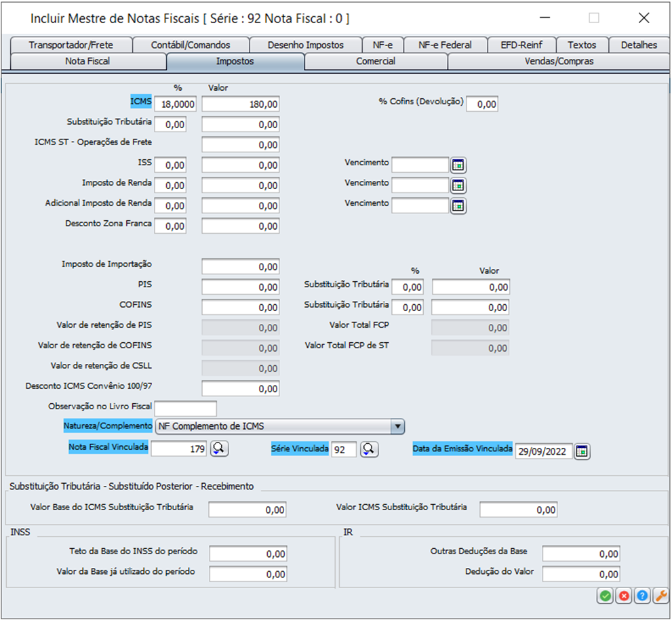The image size is (672, 620).
Task: Select the NF-e Federal tab
Action: tap(445, 45)
